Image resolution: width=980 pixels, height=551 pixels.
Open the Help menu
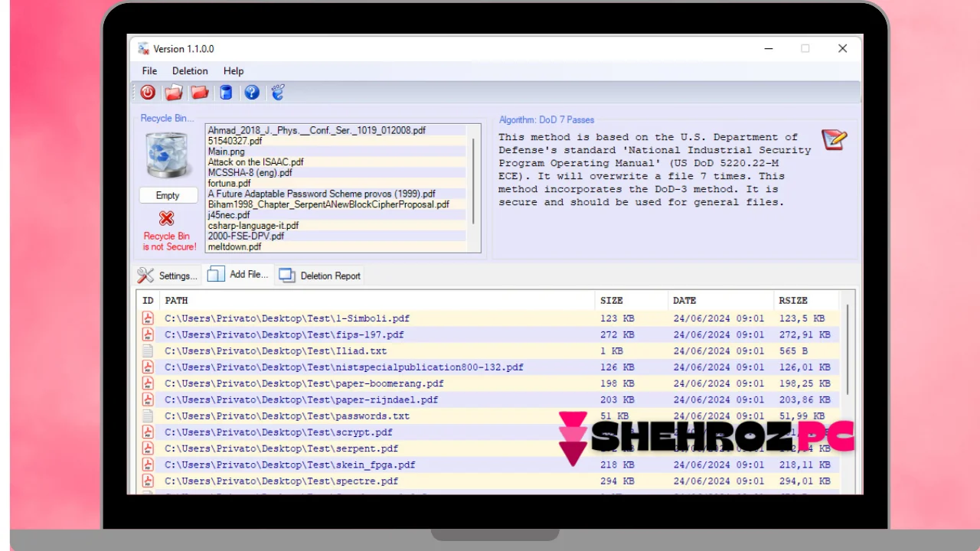point(234,71)
